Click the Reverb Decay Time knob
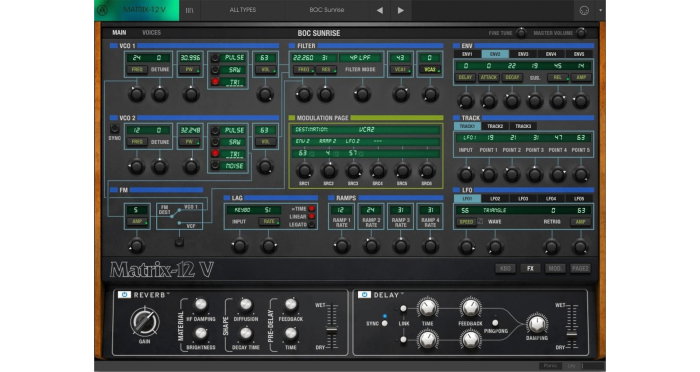Image resolution: width=700 pixels, height=372 pixels. pyautogui.click(x=246, y=333)
